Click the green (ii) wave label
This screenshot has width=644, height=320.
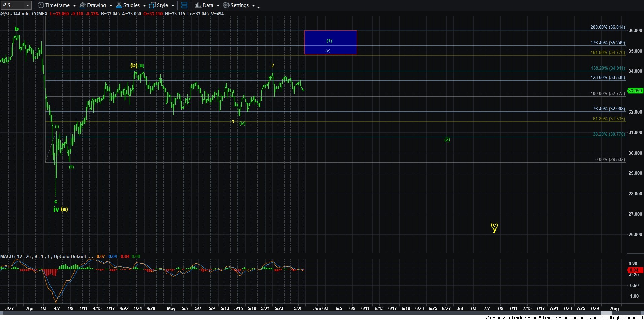pyautogui.click(x=71, y=167)
